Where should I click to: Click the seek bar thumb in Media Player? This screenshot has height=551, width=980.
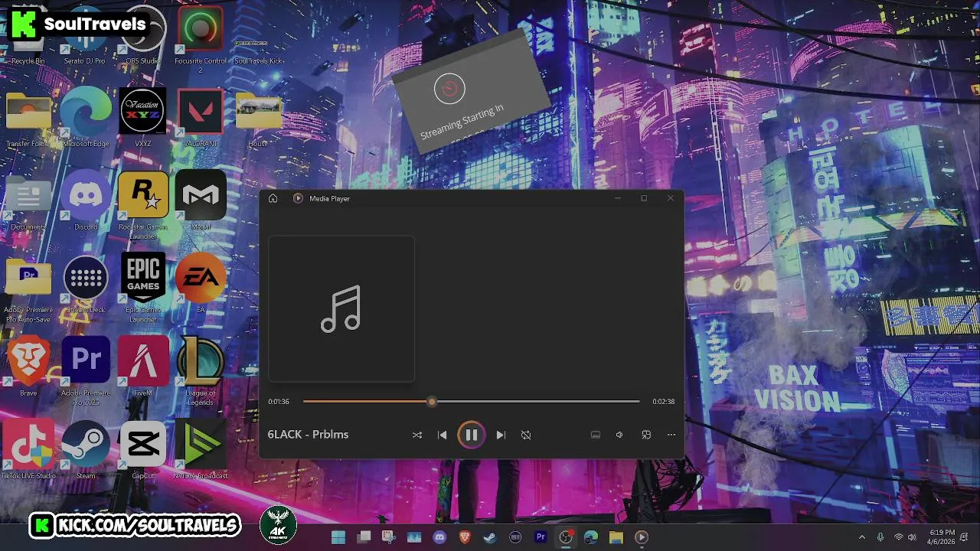pos(432,401)
